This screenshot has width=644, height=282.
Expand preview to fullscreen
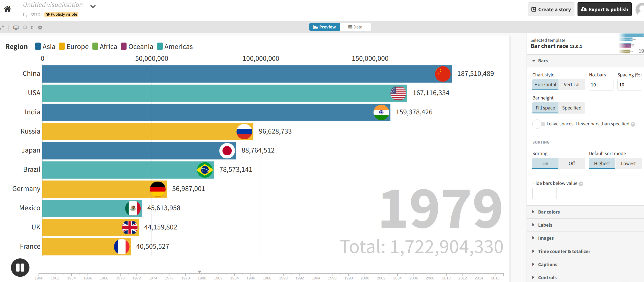tap(2, 27)
